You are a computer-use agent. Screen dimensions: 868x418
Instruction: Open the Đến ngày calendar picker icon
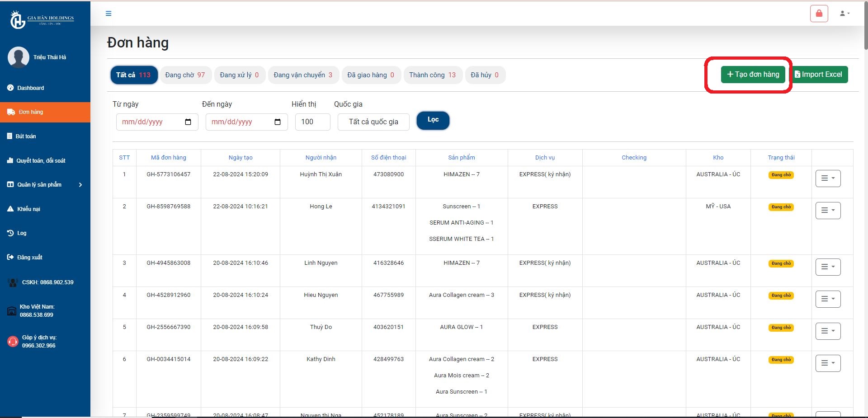[278, 122]
